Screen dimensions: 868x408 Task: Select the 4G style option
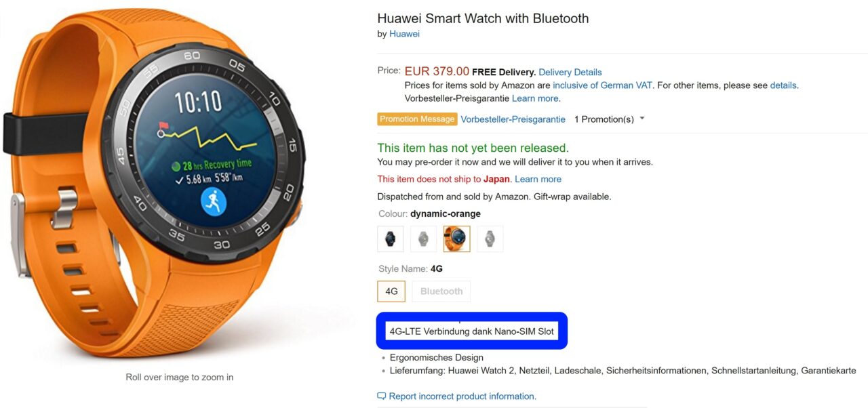(391, 291)
